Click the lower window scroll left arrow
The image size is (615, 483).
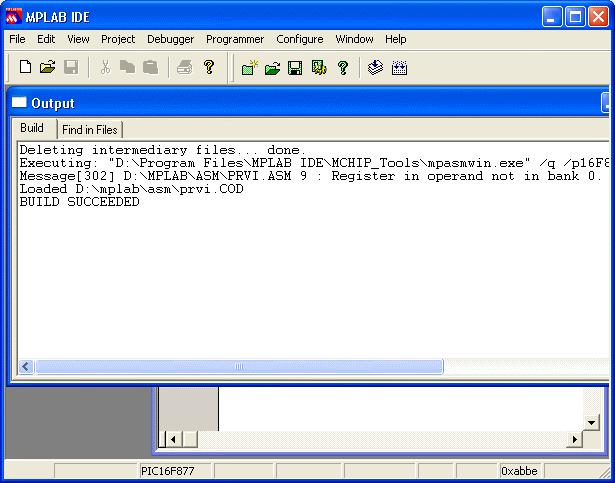pos(173,439)
